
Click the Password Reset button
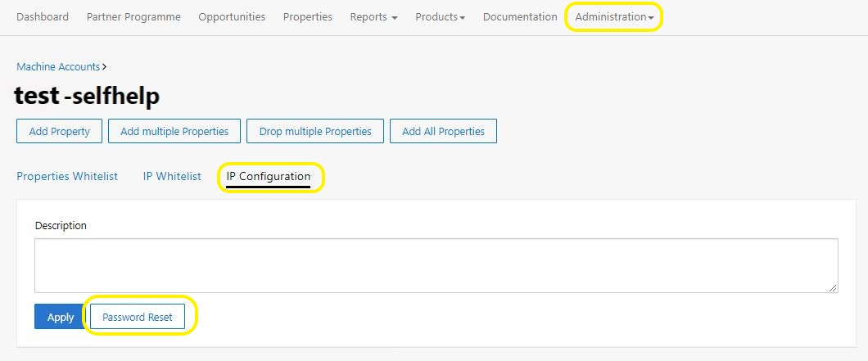pos(138,317)
